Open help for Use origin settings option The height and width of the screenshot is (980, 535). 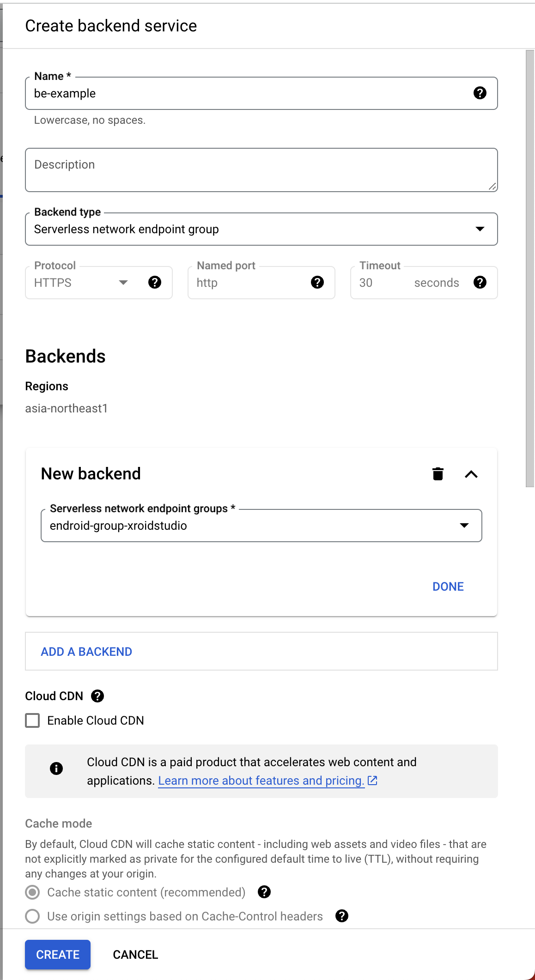coord(342,916)
